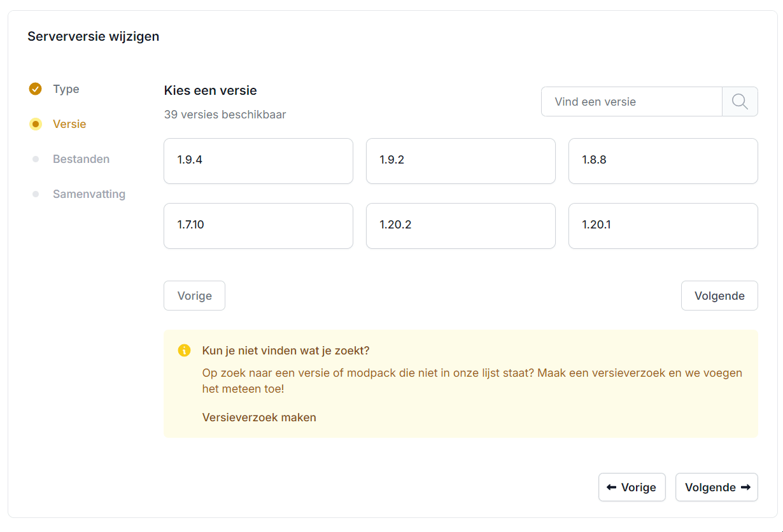The width and height of the screenshot is (783, 532).
Task: Go to the Type step label
Action: coord(66,89)
